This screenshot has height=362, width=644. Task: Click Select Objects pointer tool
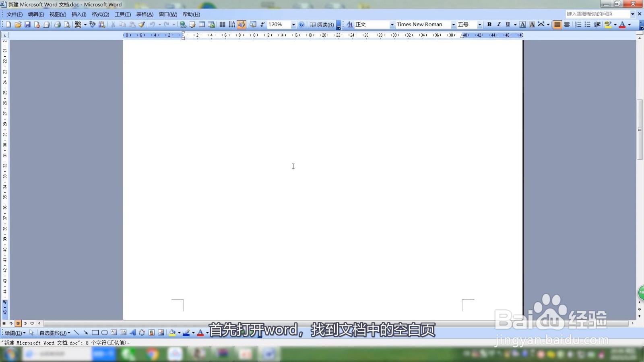(31, 333)
